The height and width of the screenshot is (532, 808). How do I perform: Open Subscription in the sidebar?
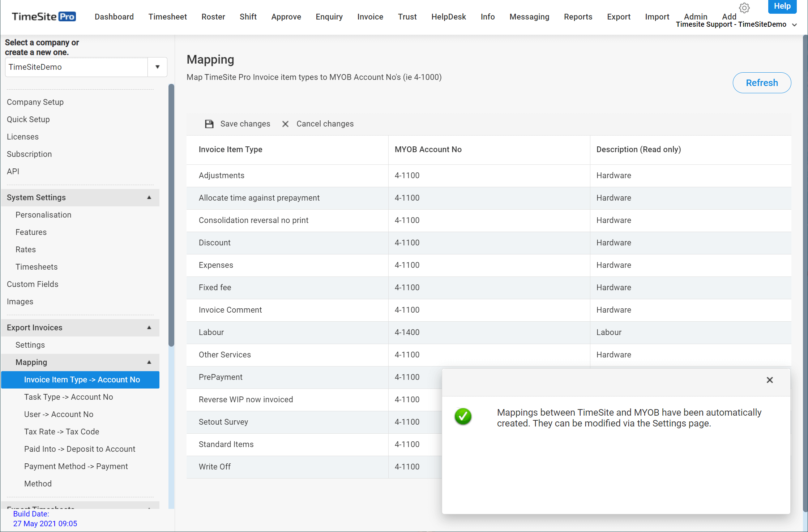coord(29,154)
